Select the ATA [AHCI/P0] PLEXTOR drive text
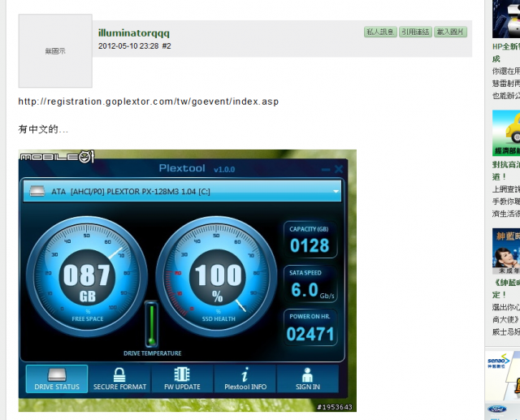Image resolution: width=520 pixels, height=420 pixels. tap(131, 192)
